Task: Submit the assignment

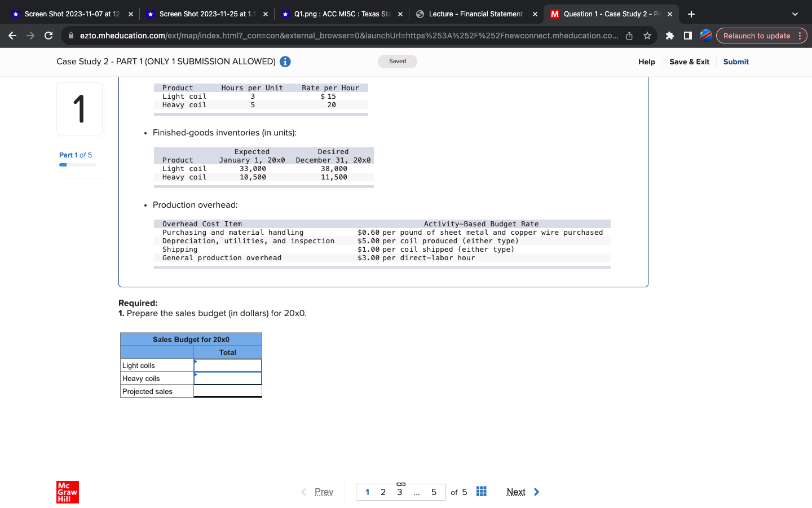Action: pyautogui.click(x=736, y=62)
